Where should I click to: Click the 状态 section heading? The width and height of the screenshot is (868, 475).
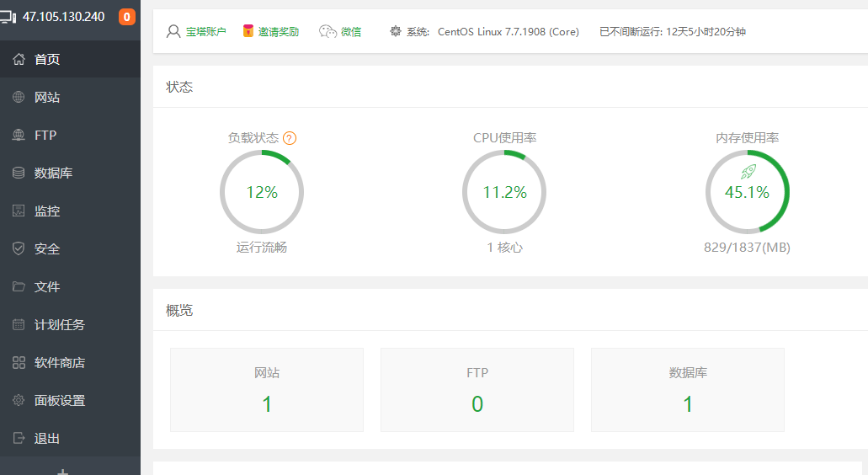[179, 87]
